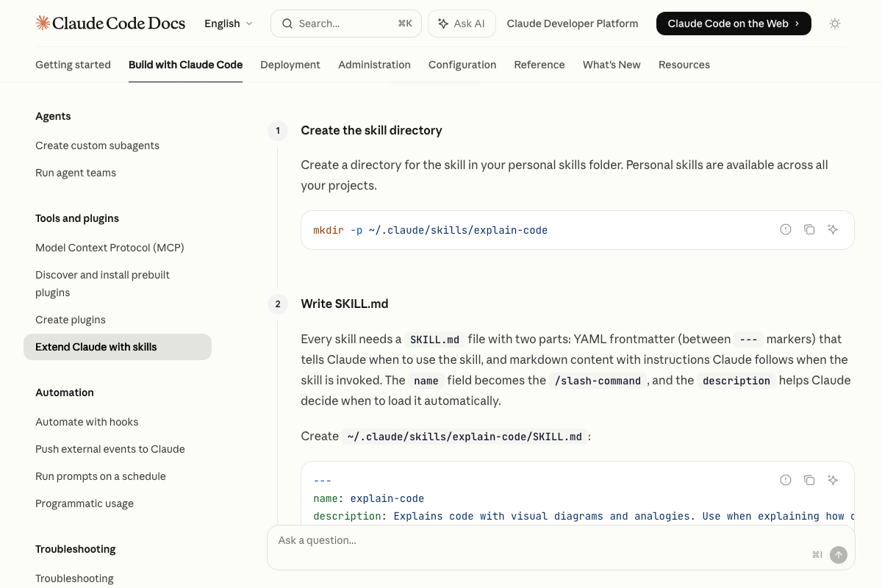Copy the SKILL.md frontmatter code block
Viewport: 882px width, 588px height.
coord(809,480)
